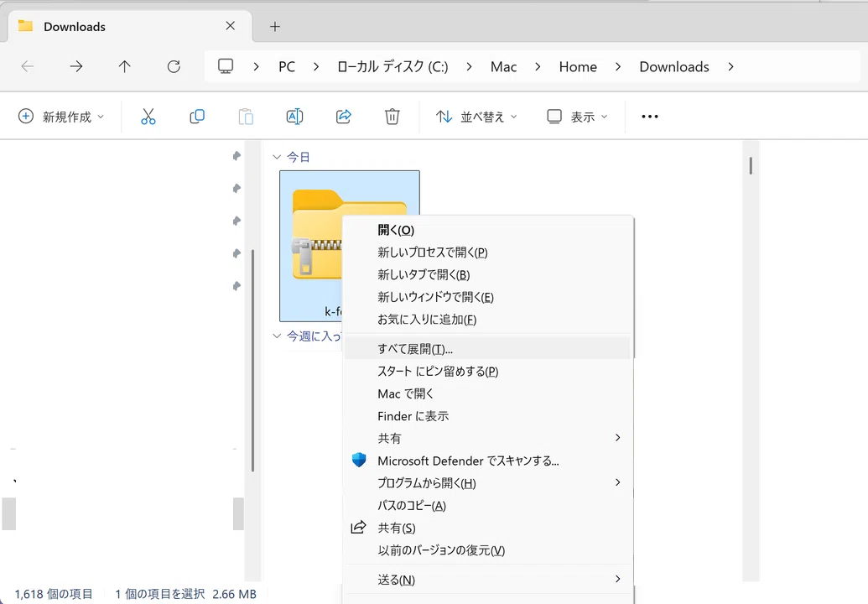Click the navigation pane scrollbar

pyautogui.click(x=253, y=360)
